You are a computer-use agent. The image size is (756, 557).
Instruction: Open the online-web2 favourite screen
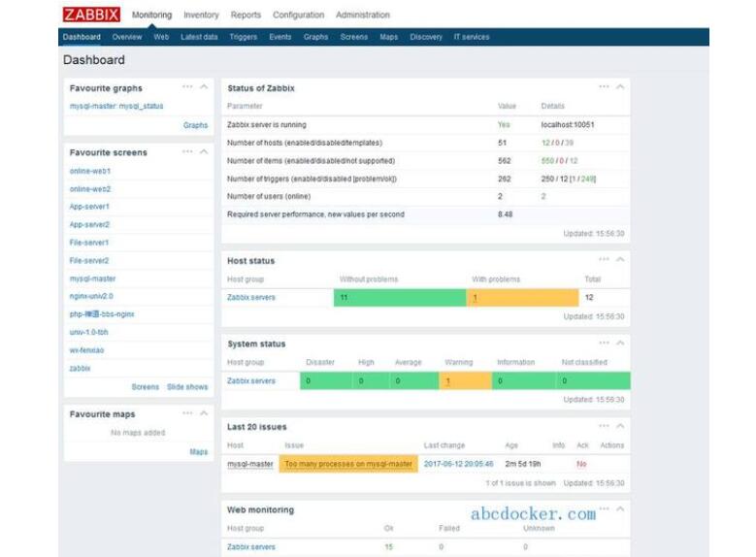89,189
